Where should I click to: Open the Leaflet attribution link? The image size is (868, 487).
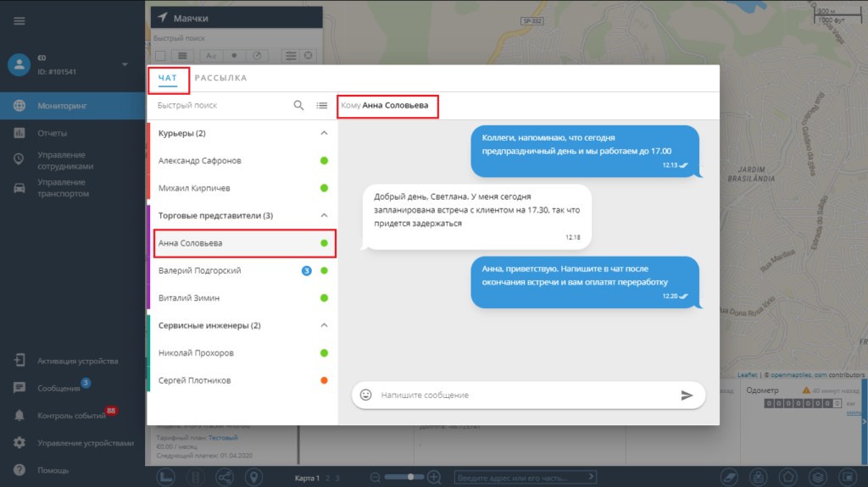748,374
